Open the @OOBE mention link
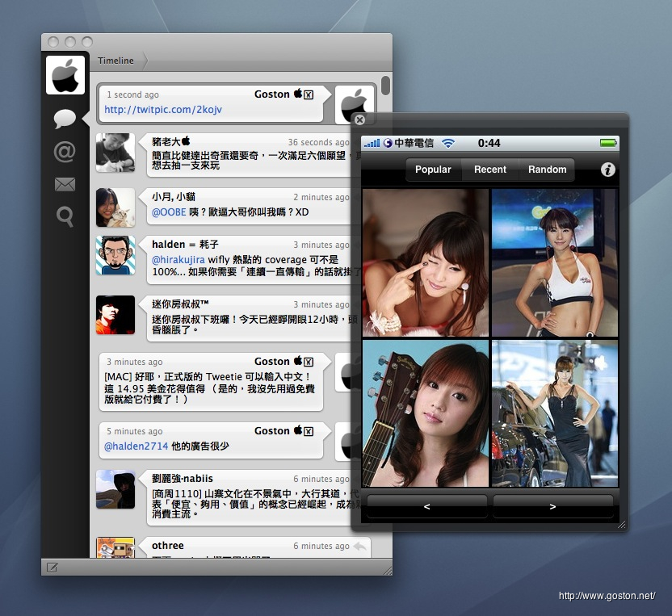This screenshot has height=616, width=672. [169, 212]
